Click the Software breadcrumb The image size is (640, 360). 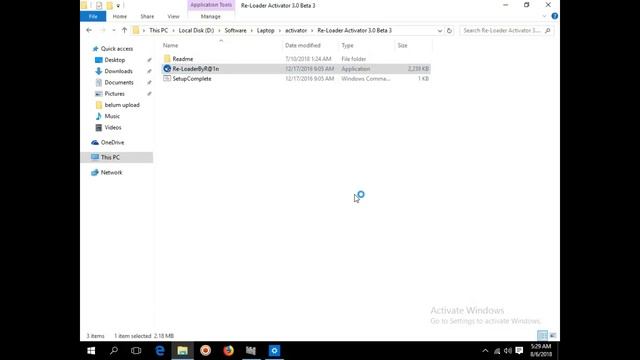236,31
